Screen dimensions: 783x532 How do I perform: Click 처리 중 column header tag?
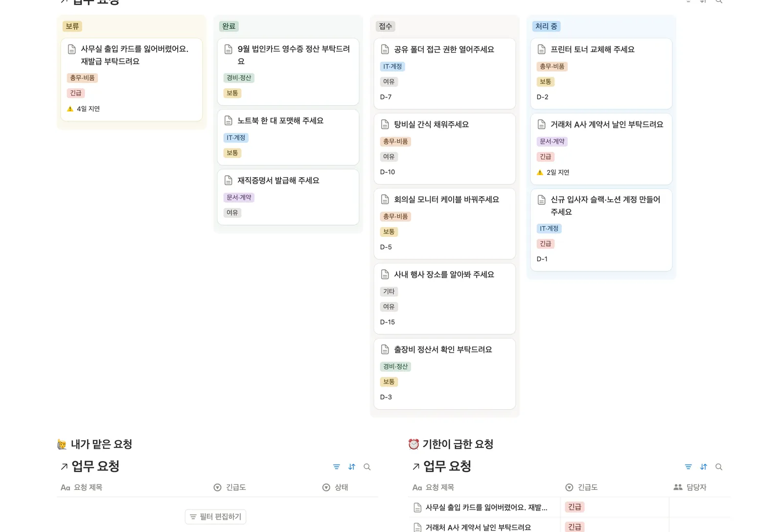(546, 26)
